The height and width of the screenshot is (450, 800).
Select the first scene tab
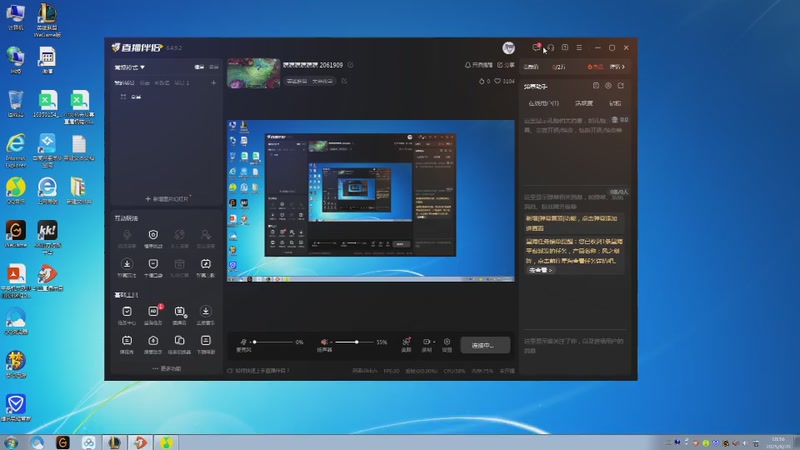click(x=124, y=83)
